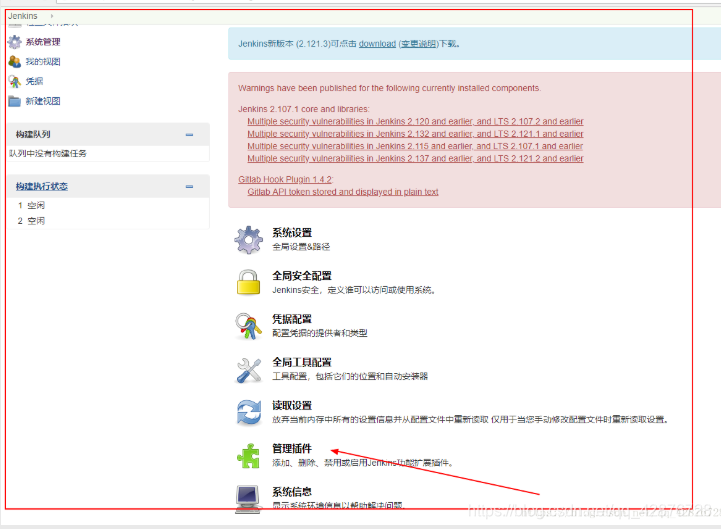The height and width of the screenshot is (529, 721).
Task: Click the 系统信息 computer monitor icon
Action: point(248,499)
